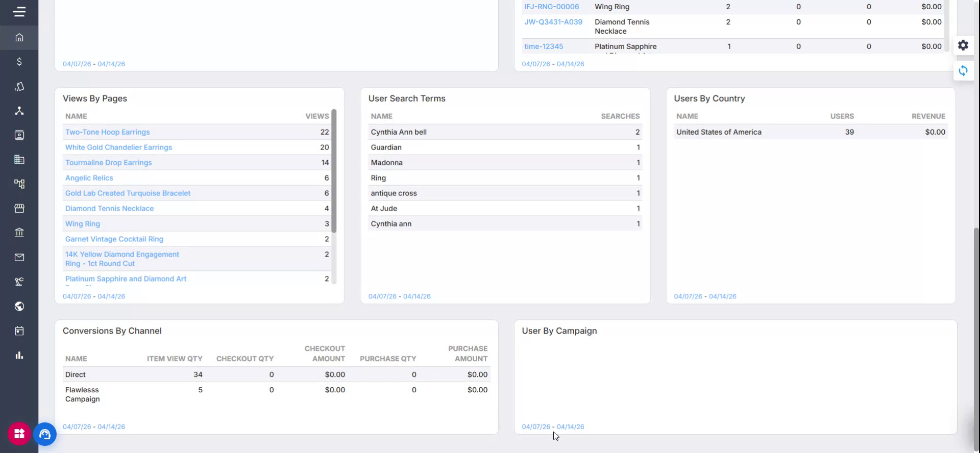
Task: Select 'At Jude' search term row
Action: pos(505,209)
